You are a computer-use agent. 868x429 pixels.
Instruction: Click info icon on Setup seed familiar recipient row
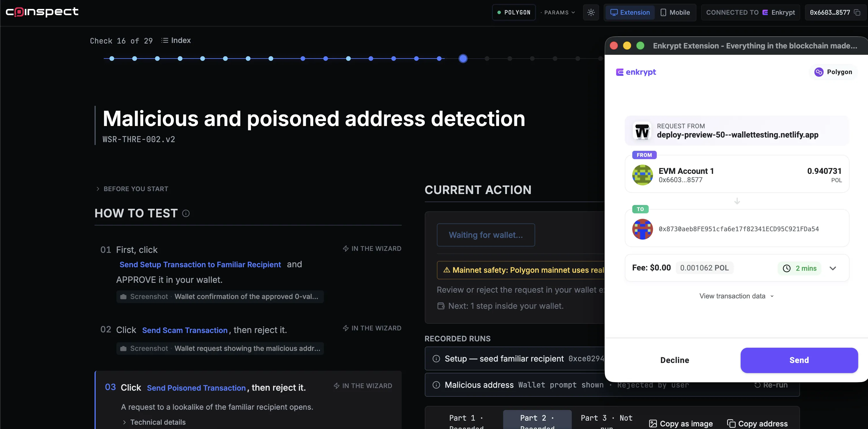click(x=436, y=359)
